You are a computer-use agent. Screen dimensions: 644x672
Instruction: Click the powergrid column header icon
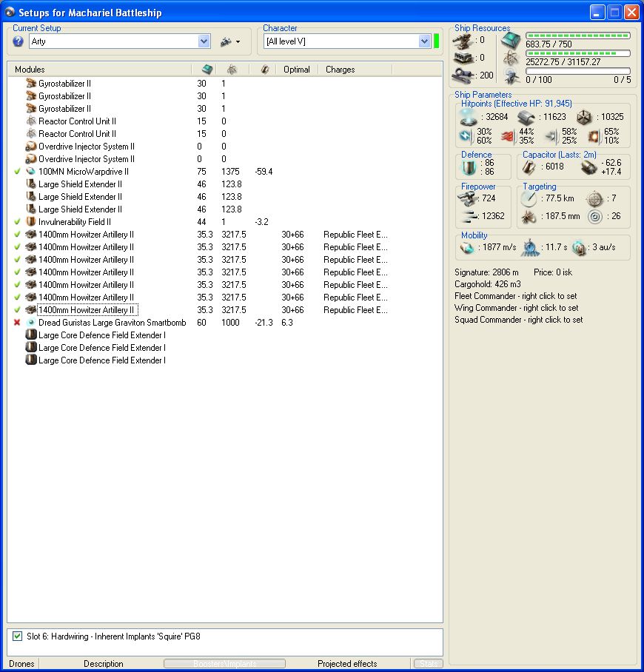click(232, 70)
